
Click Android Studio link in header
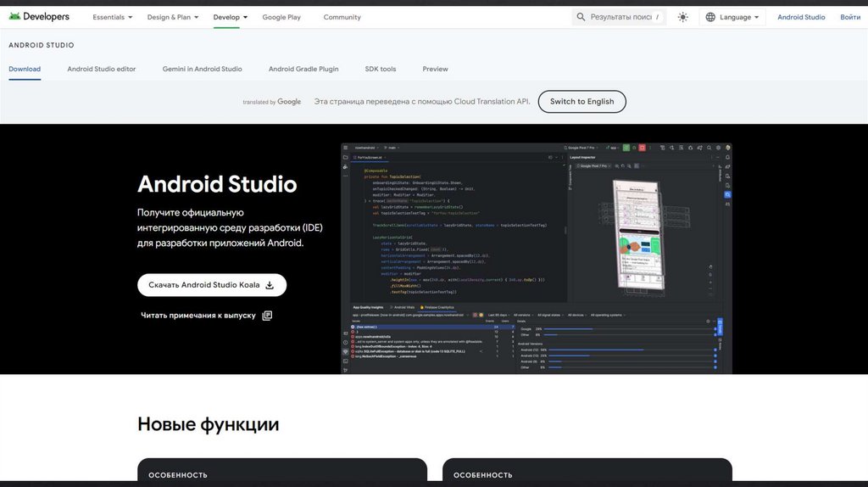pyautogui.click(x=801, y=17)
